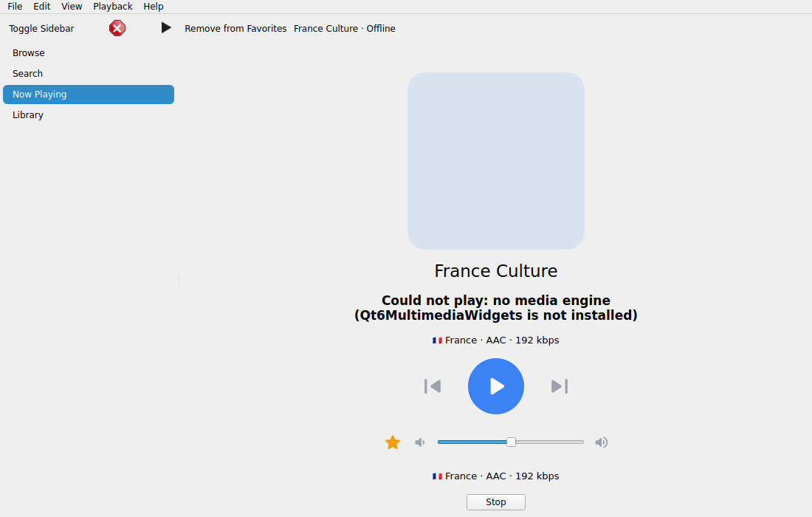
Task: Click the red stop icon in toolbar
Action: pos(117,28)
